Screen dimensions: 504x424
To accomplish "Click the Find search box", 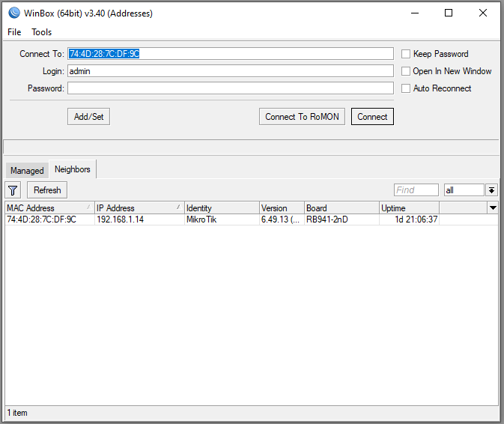I will [416, 190].
